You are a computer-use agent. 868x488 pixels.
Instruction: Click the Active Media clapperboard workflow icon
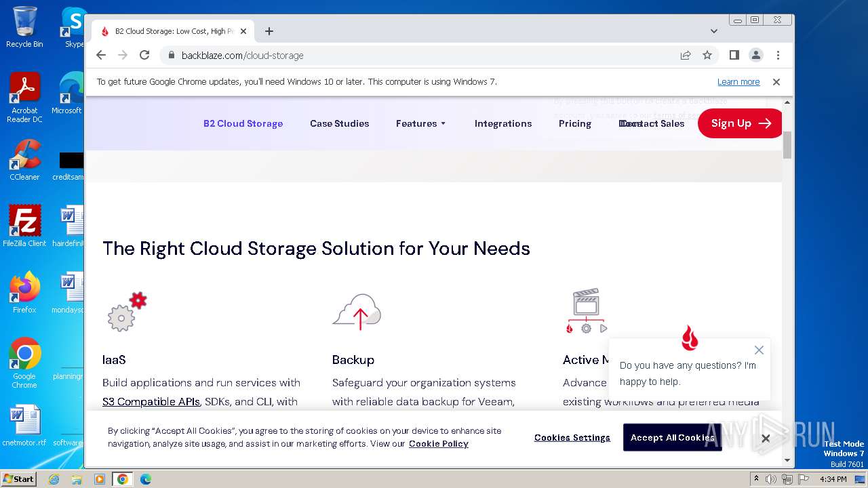586,312
